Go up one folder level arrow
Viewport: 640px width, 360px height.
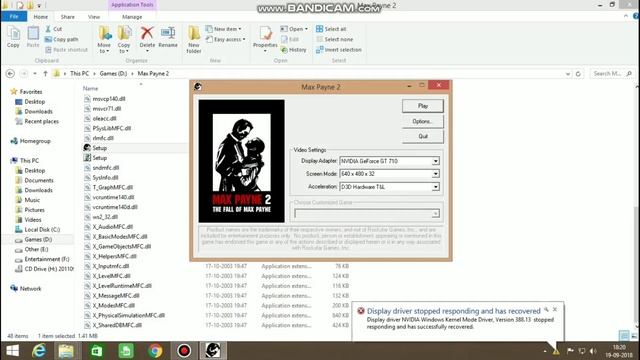45,73
